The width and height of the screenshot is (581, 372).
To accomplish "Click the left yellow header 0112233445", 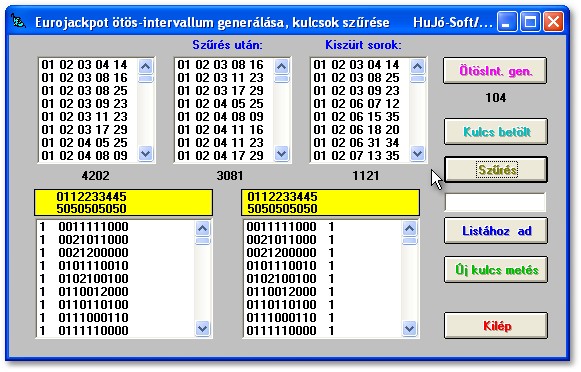I will pos(91,196).
